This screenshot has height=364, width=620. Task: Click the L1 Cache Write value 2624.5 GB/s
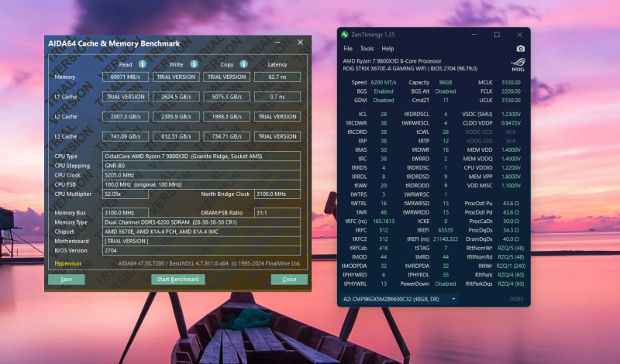coord(176,97)
